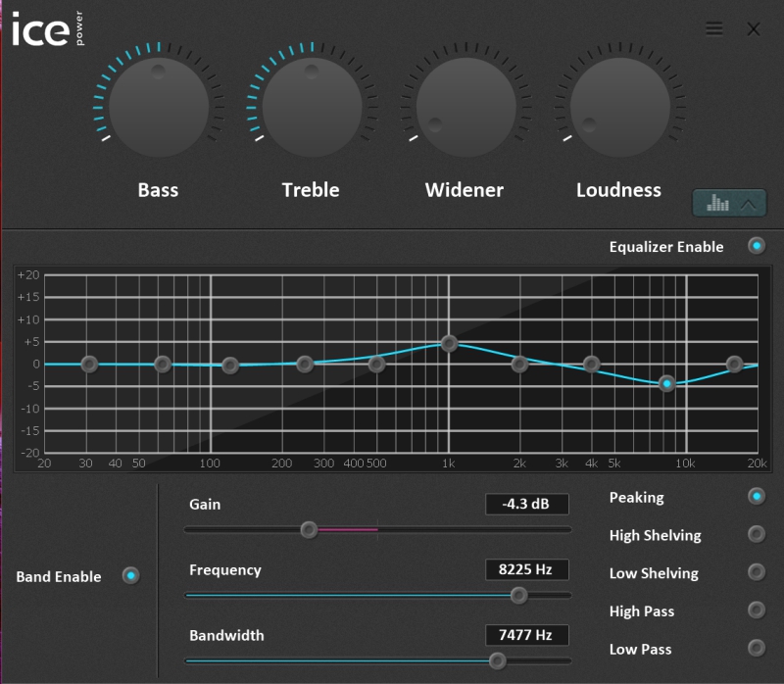Viewport: 784px width, 684px height.
Task: Click the Bandwidth value field
Action: click(526, 635)
